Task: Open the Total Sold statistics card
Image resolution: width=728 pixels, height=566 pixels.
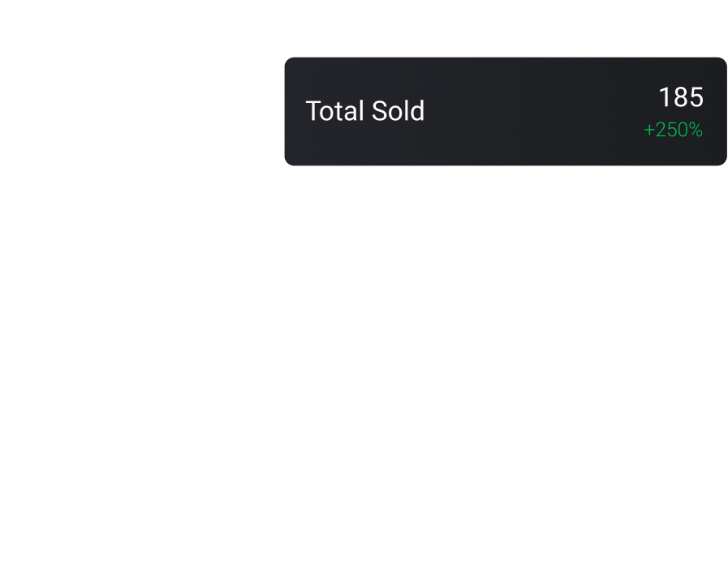Action: (505, 112)
